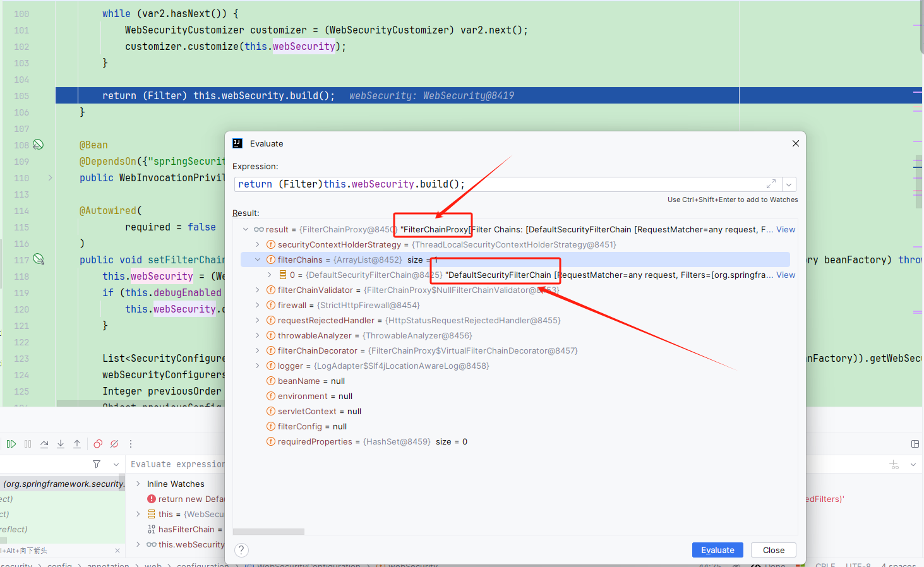
Task: Step over with debugger toolbar icon
Action: click(44, 444)
